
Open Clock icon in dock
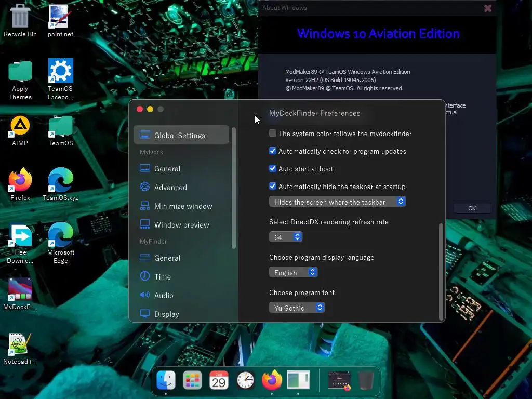pos(245,380)
